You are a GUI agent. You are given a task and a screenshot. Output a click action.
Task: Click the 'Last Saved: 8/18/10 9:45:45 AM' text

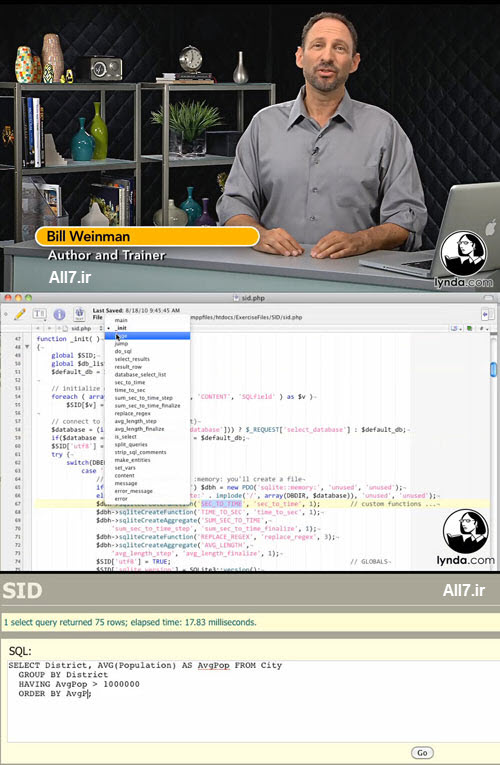[x=136, y=310]
